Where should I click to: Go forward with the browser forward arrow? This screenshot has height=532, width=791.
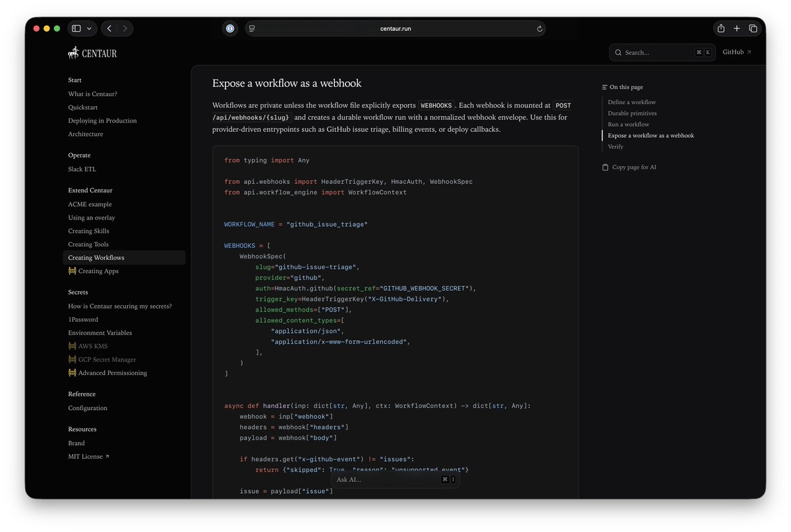(x=125, y=28)
